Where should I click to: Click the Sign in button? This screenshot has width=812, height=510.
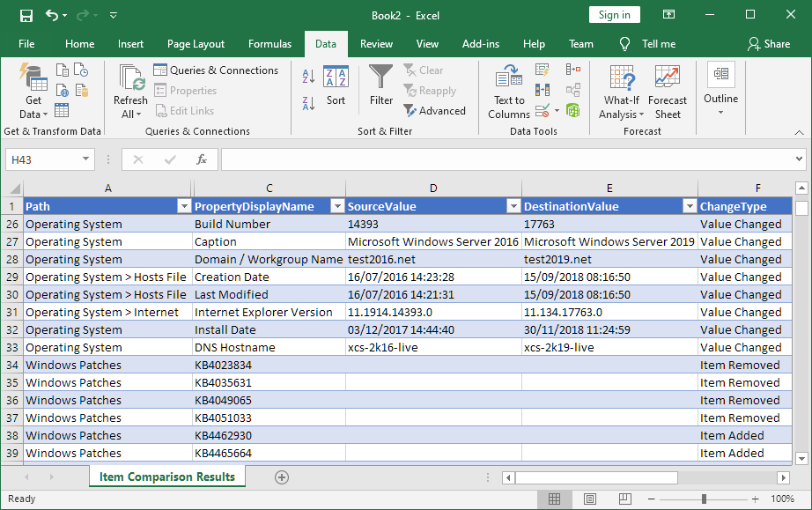coord(614,14)
